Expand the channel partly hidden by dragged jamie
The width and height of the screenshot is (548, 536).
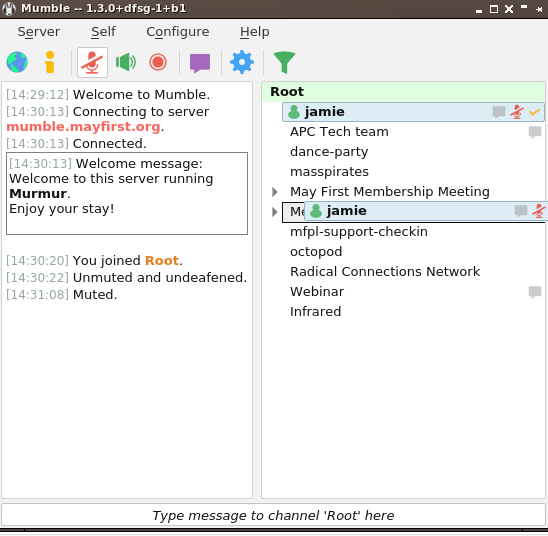275,212
